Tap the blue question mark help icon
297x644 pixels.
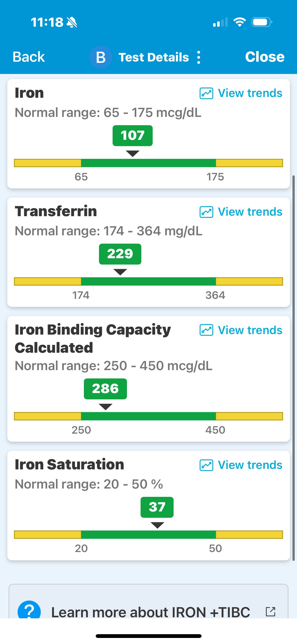(x=29, y=610)
